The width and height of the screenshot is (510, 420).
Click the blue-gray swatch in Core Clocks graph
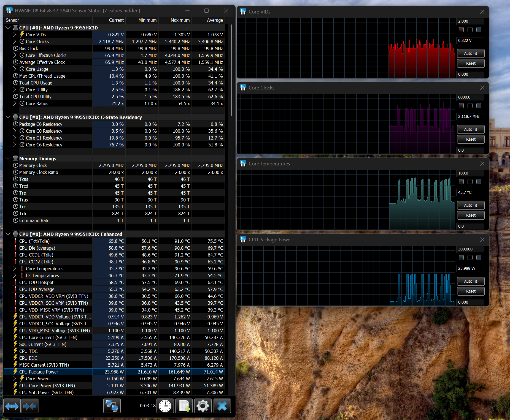tap(479, 106)
